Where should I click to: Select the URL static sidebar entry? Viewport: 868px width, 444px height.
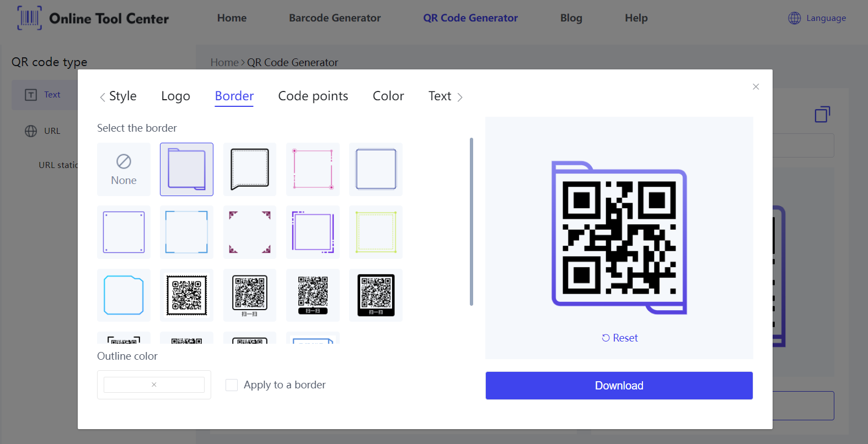pyautogui.click(x=58, y=165)
